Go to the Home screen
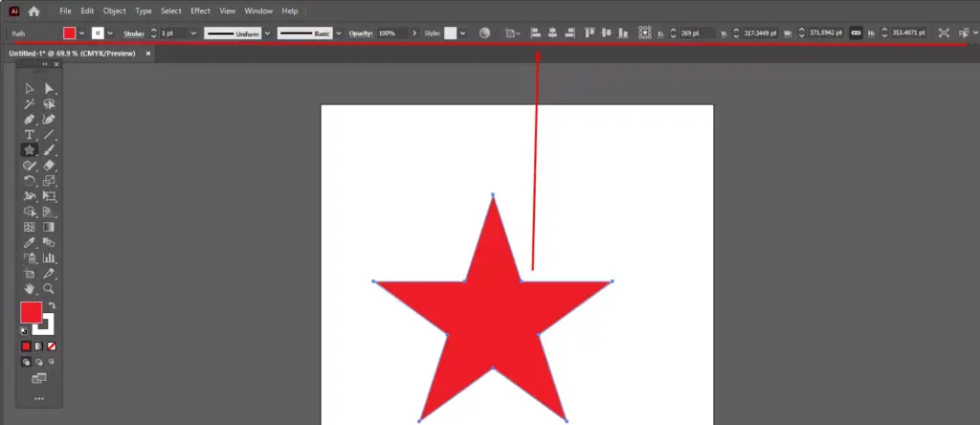Viewport: 980px width, 425px height. [x=33, y=11]
